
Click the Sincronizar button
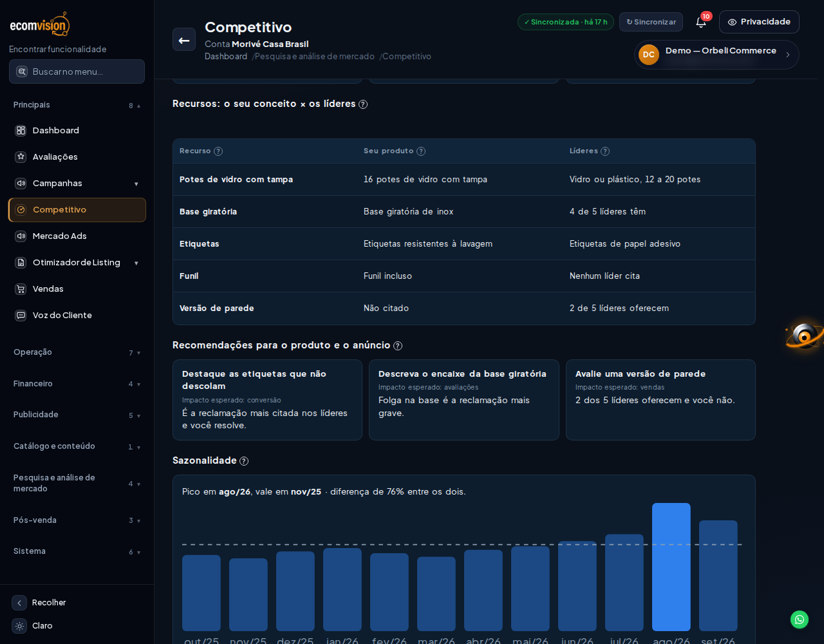651,22
